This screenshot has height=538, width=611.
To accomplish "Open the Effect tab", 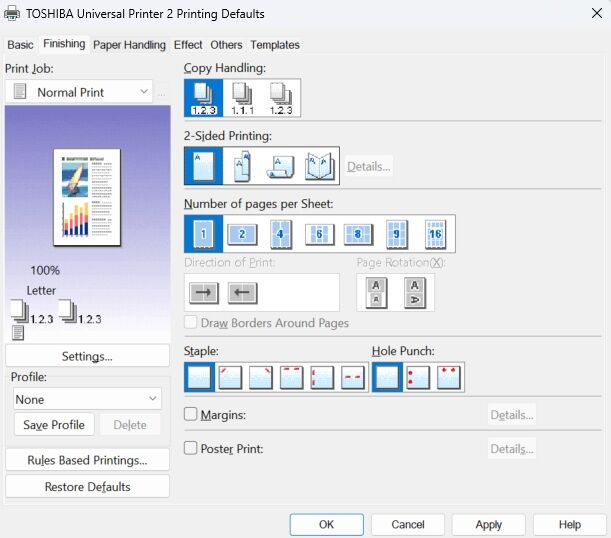I will [188, 45].
